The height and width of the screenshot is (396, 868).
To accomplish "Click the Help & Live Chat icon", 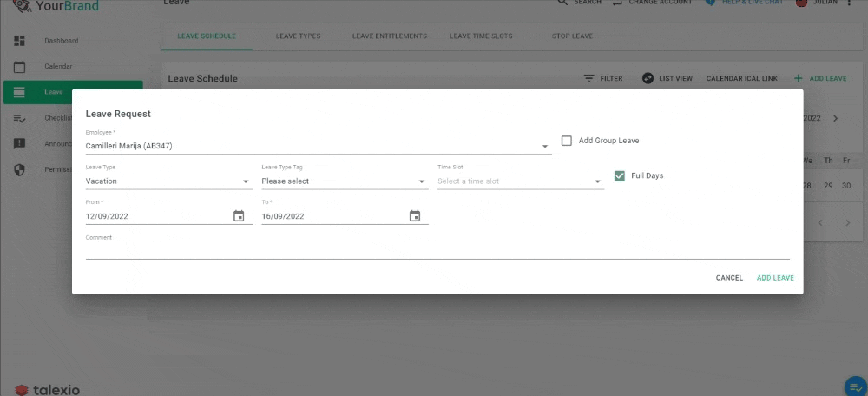I will [x=711, y=3].
